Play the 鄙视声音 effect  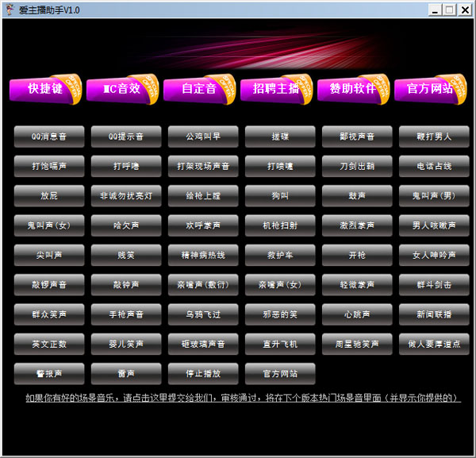357,137
